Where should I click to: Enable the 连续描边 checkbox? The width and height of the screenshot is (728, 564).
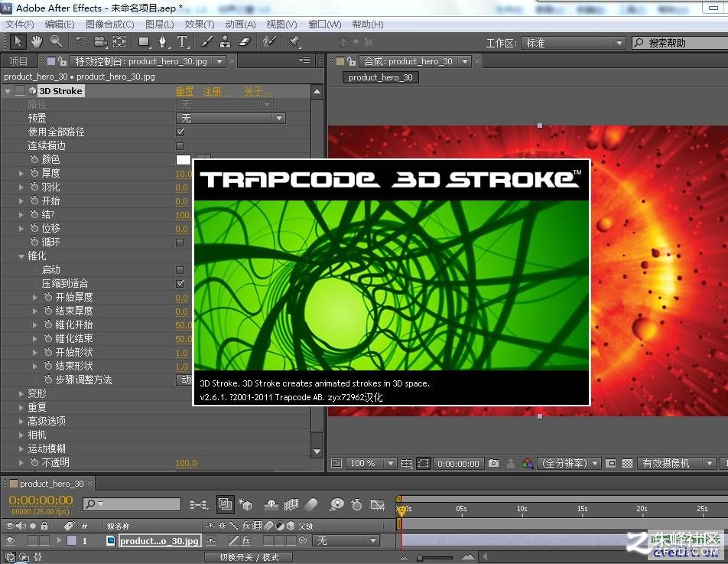coord(180,146)
